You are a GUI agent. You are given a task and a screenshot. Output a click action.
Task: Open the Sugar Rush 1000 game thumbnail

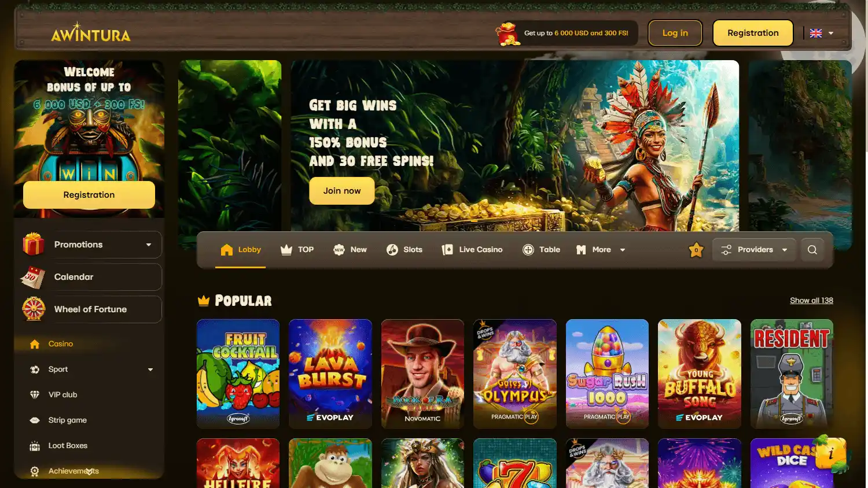[607, 374]
